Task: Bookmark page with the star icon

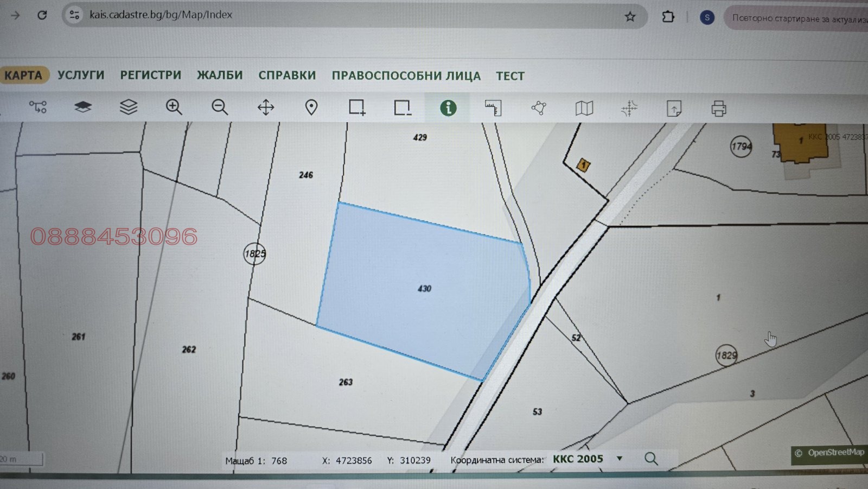Action: [x=630, y=17]
